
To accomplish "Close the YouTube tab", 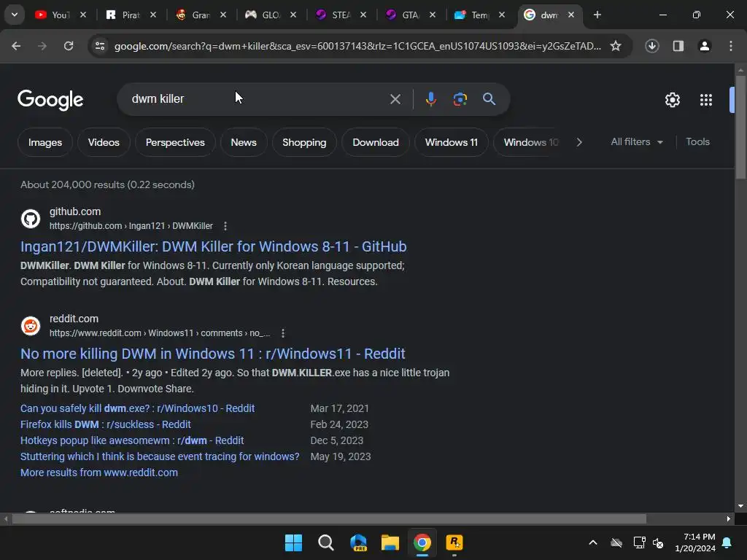I will pyautogui.click(x=83, y=15).
